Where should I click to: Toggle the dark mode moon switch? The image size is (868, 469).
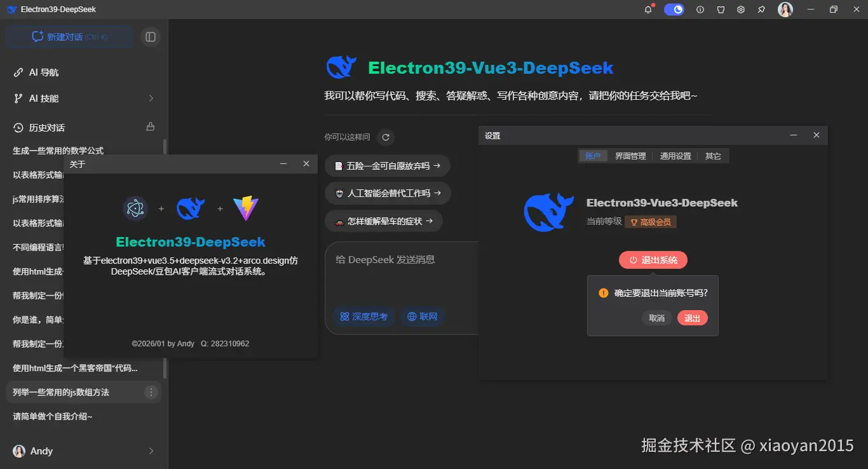pyautogui.click(x=674, y=10)
